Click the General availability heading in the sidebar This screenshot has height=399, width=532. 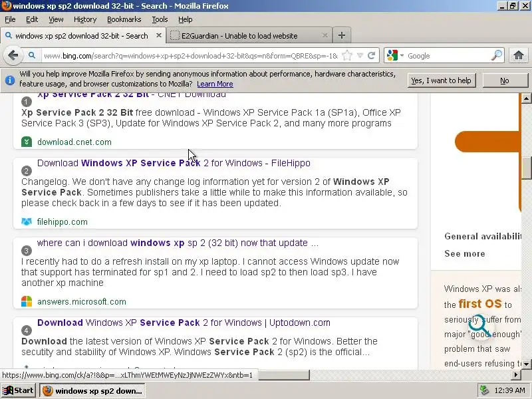point(483,236)
